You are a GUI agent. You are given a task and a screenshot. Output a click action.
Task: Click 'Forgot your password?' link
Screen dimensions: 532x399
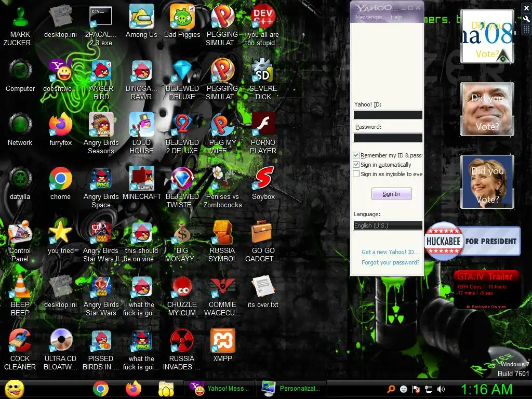pyautogui.click(x=391, y=262)
